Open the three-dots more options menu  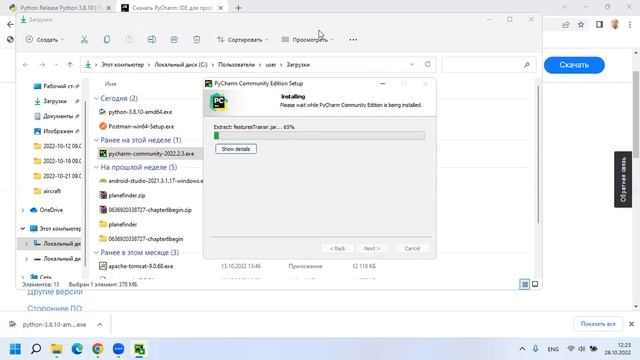pyautogui.click(x=353, y=40)
